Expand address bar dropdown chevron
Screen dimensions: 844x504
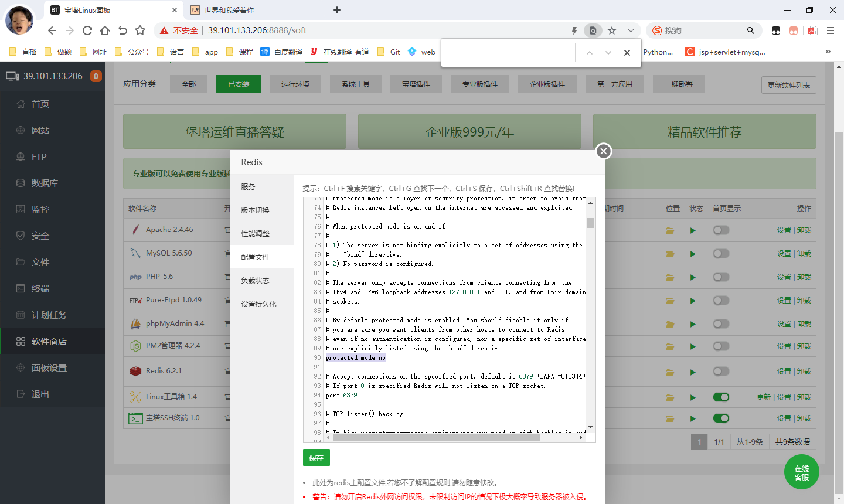click(631, 30)
